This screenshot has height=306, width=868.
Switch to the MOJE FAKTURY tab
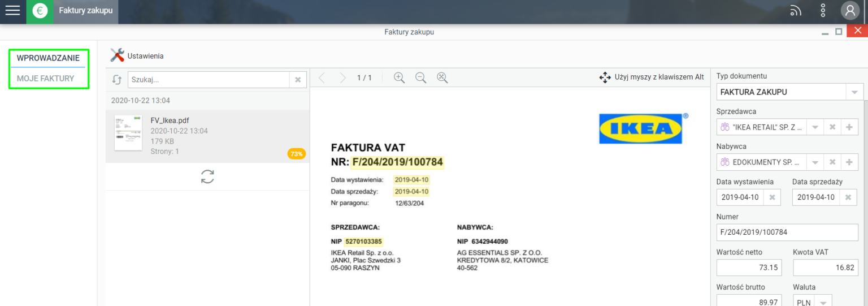click(x=45, y=79)
